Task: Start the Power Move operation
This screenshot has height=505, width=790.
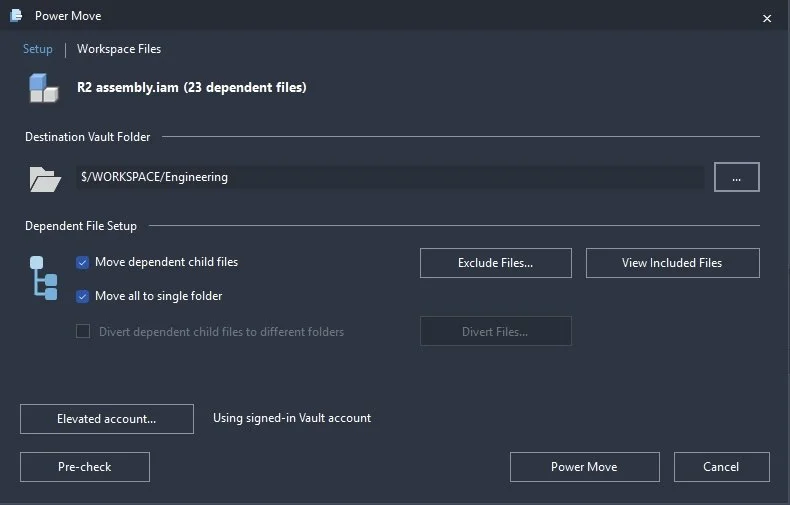Action: tap(584, 467)
